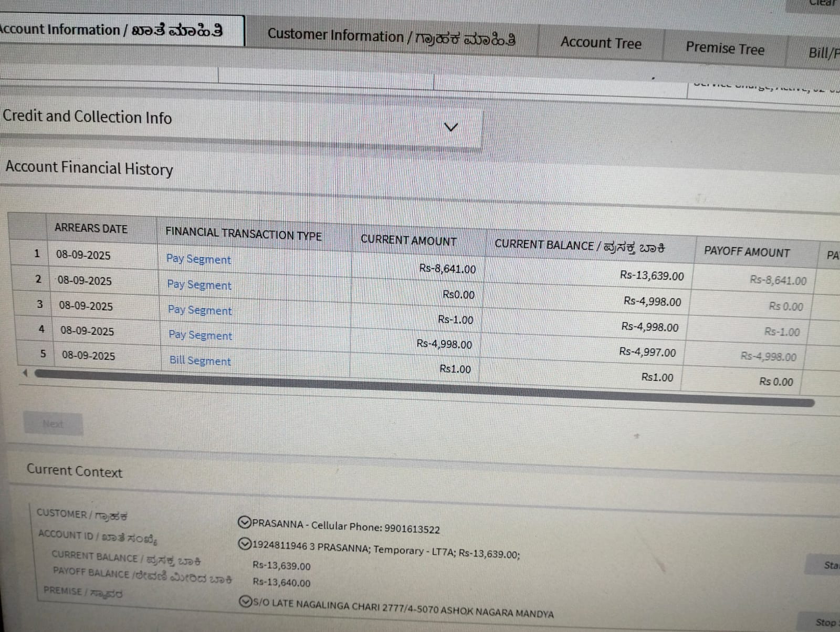Click the 08-09-2025 arrears date in row 5
Screen dimensions: 840x632
coord(88,355)
